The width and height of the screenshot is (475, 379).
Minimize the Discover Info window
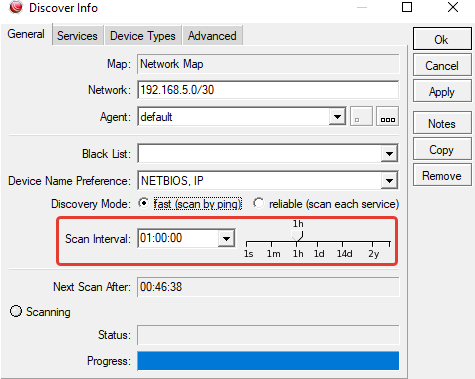pyautogui.click(x=362, y=7)
